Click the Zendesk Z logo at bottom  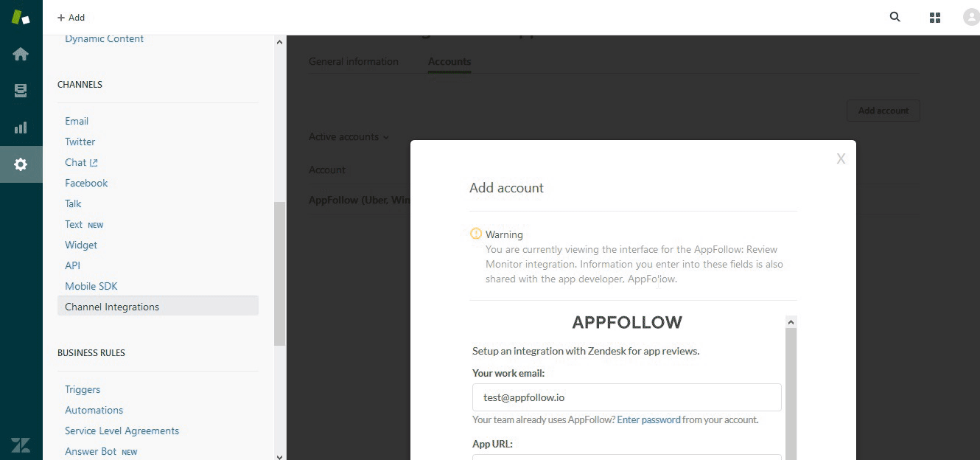pos(21,445)
